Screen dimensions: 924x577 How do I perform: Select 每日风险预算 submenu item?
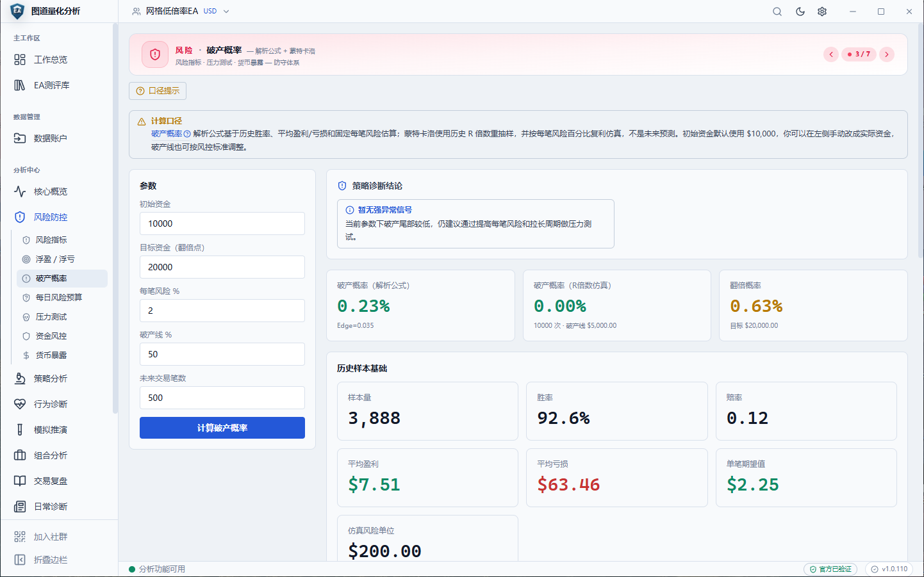62,298
